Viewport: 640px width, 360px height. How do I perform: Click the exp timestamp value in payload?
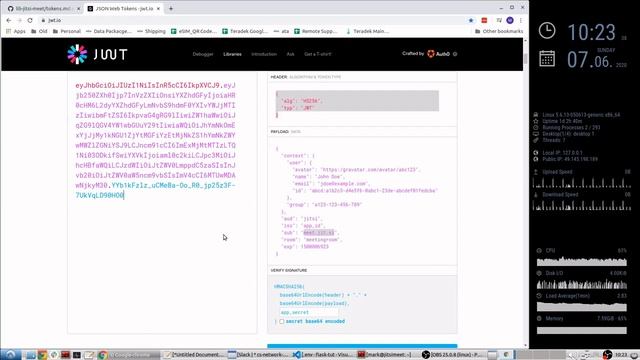point(315,247)
